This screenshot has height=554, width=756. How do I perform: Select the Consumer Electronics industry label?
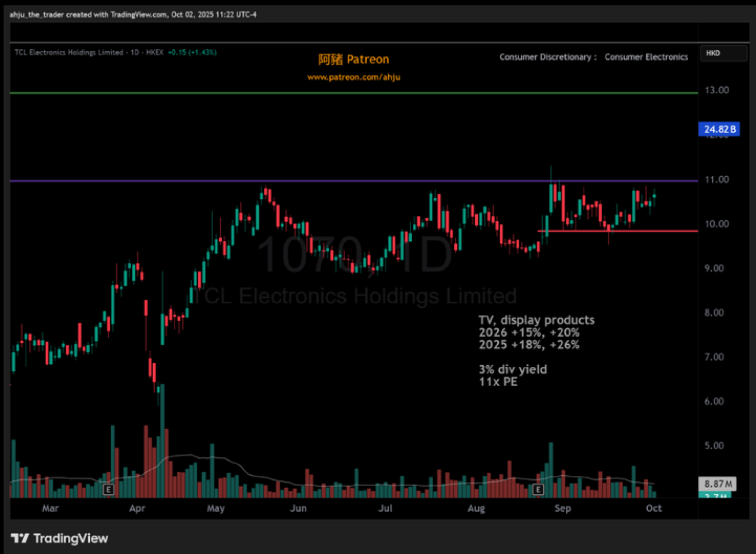point(646,57)
